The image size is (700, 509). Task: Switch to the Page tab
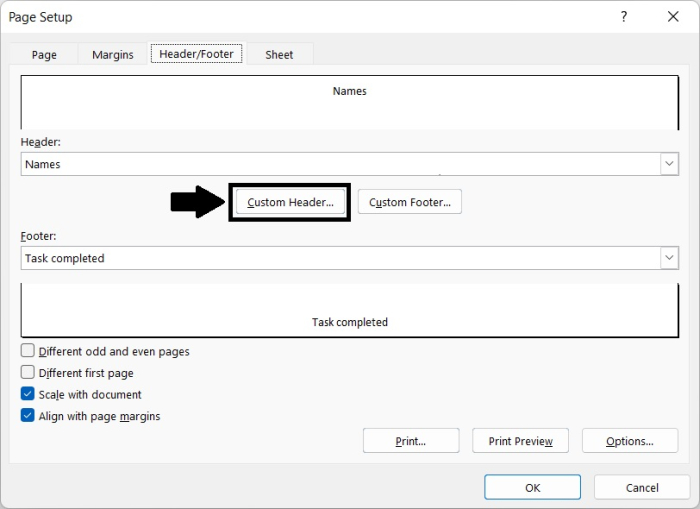(x=44, y=55)
